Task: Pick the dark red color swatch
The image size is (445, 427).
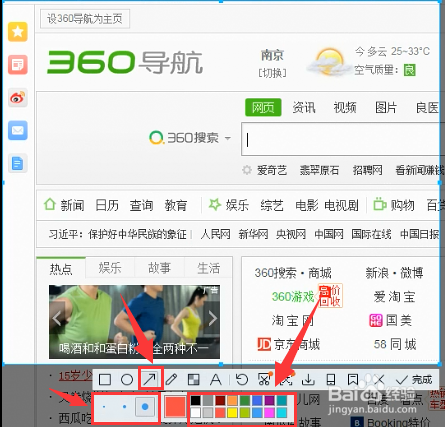Action: (220, 400)
